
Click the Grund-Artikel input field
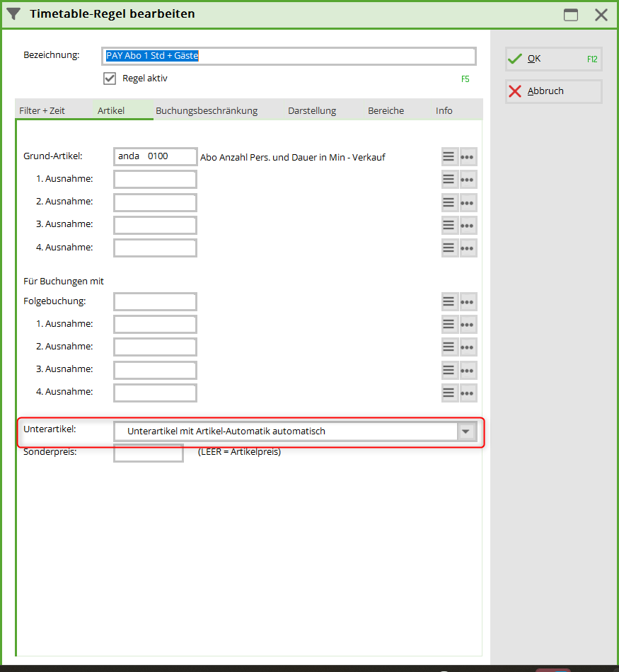[155, 156]
